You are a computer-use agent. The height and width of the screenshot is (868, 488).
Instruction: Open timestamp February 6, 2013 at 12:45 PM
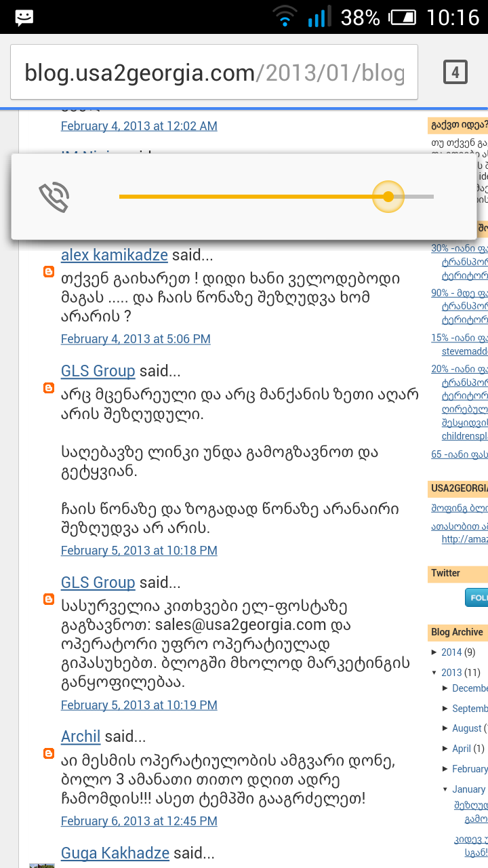click(x=139, y=821)
